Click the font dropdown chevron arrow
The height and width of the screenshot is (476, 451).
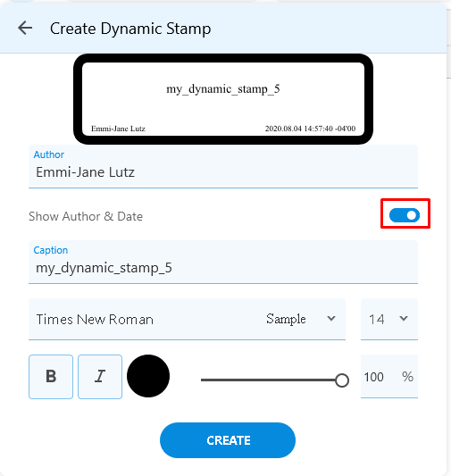click(331, 319)
